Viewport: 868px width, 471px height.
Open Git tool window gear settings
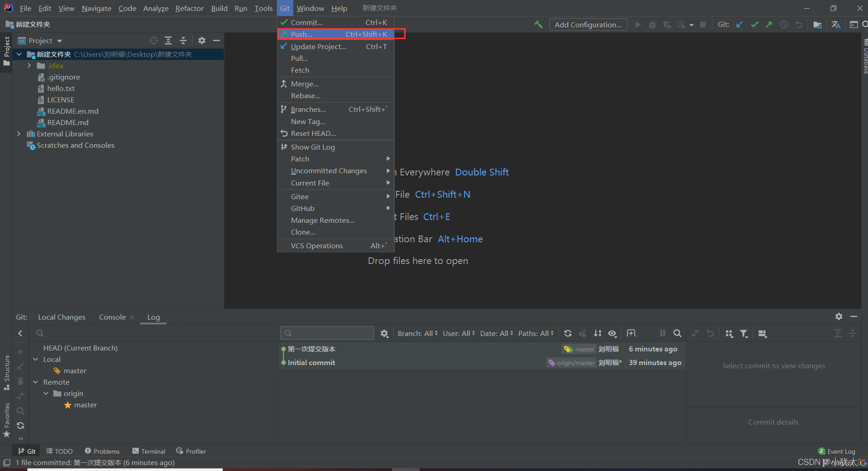[839, 316]
